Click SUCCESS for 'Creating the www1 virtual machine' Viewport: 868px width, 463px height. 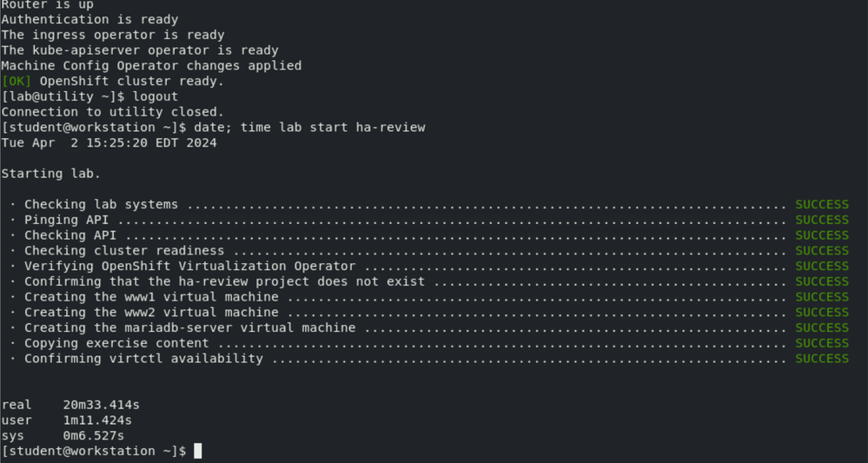[x=821, y=297]
